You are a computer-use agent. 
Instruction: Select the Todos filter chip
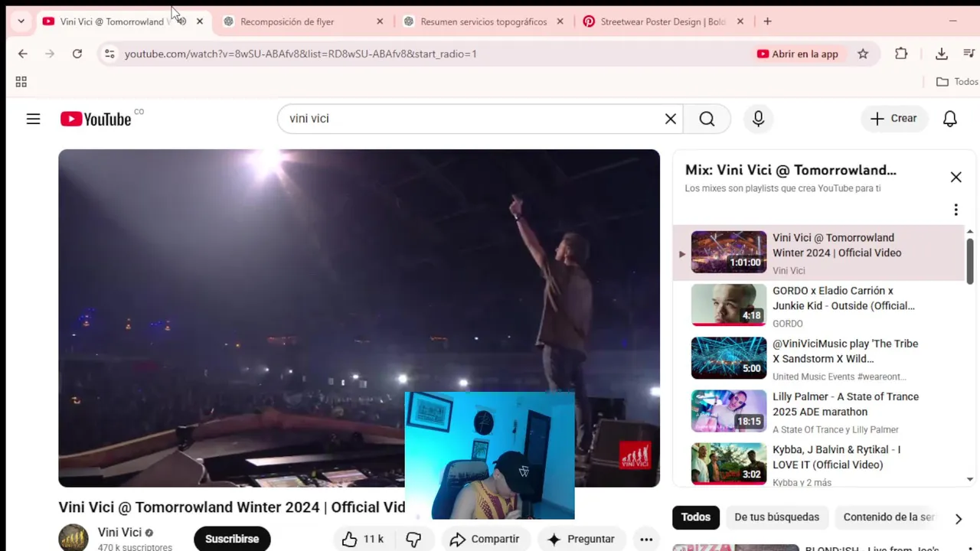point(696,517)
